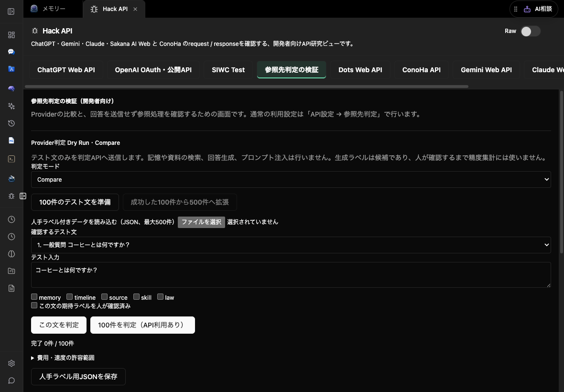Click 成功した100件から500件へ拡張 button
Image resolution: width=564 pixels, height=392 pixels.
(180, 202)
